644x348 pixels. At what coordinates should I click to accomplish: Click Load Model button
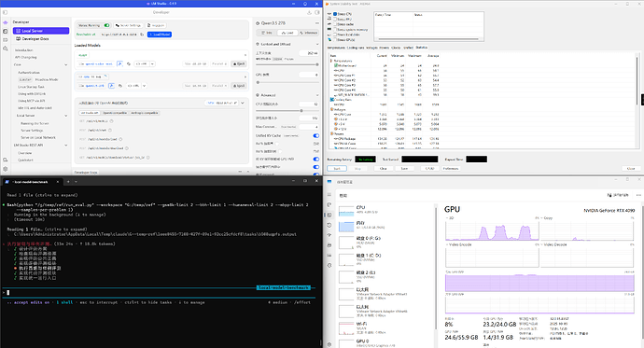160,35
